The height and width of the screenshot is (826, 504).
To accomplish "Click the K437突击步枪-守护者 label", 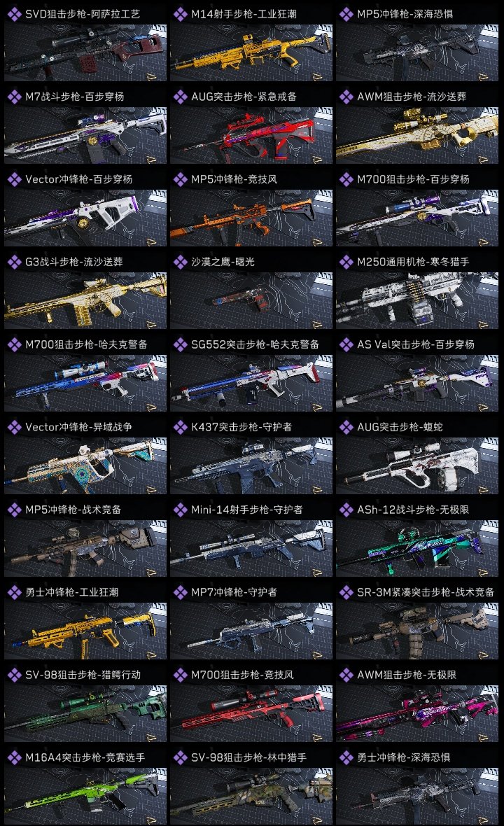I will click(x=241, y=427).
